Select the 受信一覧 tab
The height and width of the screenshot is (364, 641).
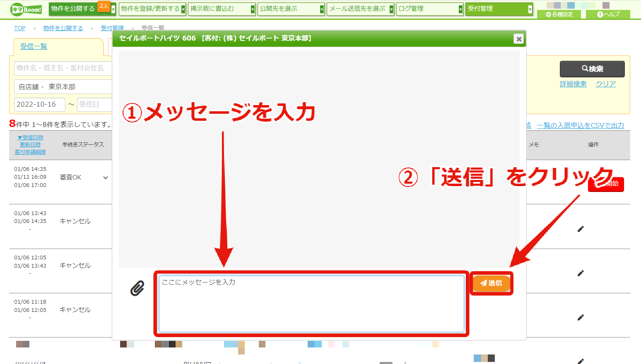[x=34, y=46]
